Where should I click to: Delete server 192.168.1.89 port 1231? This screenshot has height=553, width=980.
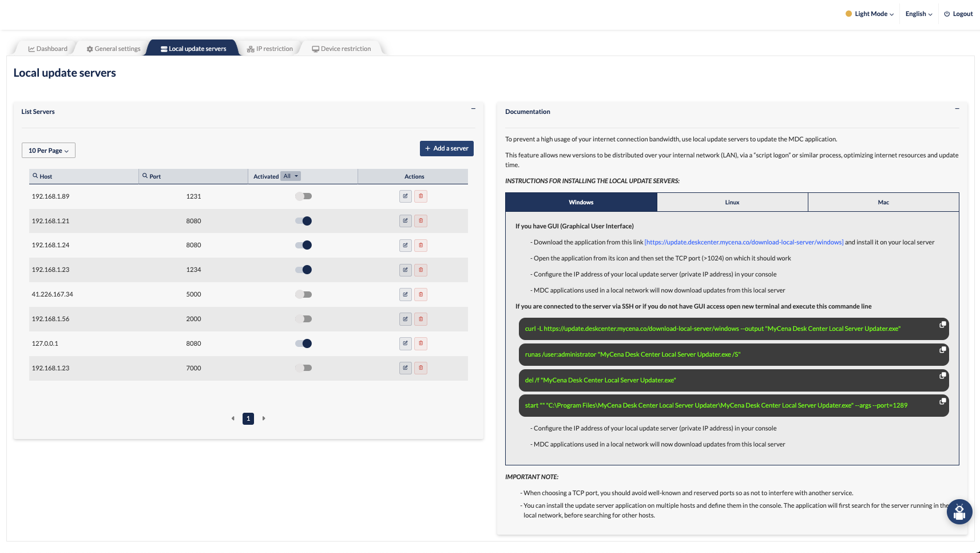click(x=421, y=196)
